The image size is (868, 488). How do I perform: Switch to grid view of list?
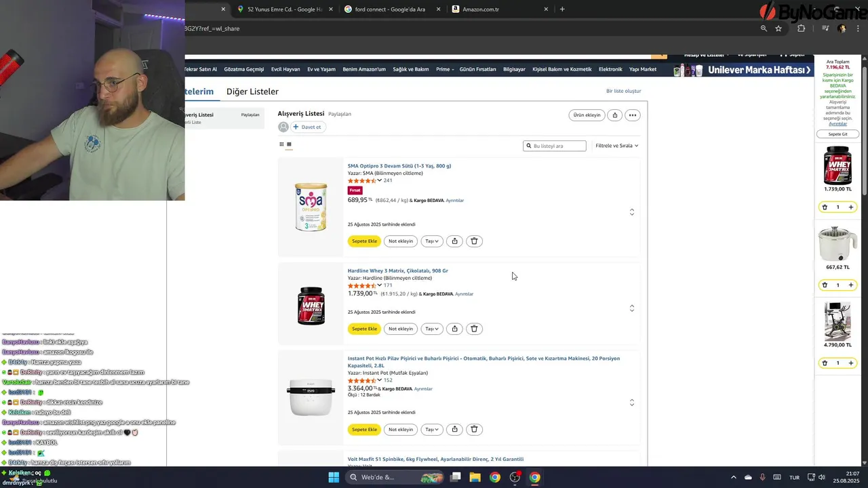click(x=281, y=144)
